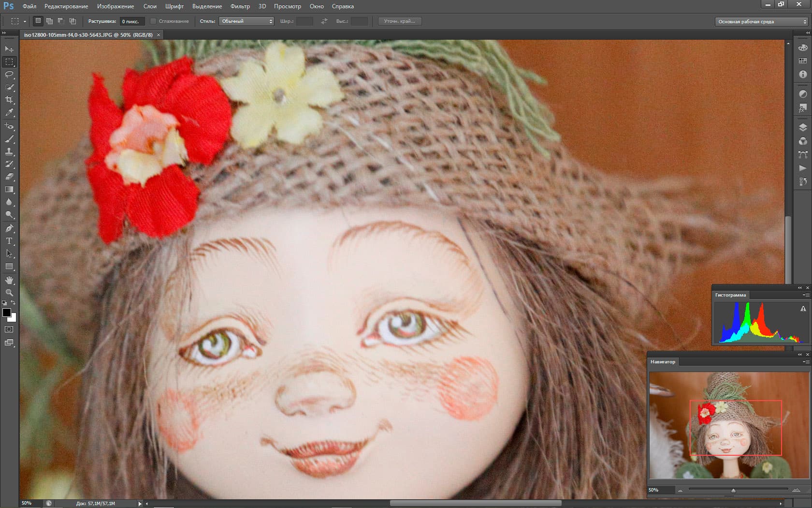
Task: Open the Layers panel icon
Action: tap(803, 128)
